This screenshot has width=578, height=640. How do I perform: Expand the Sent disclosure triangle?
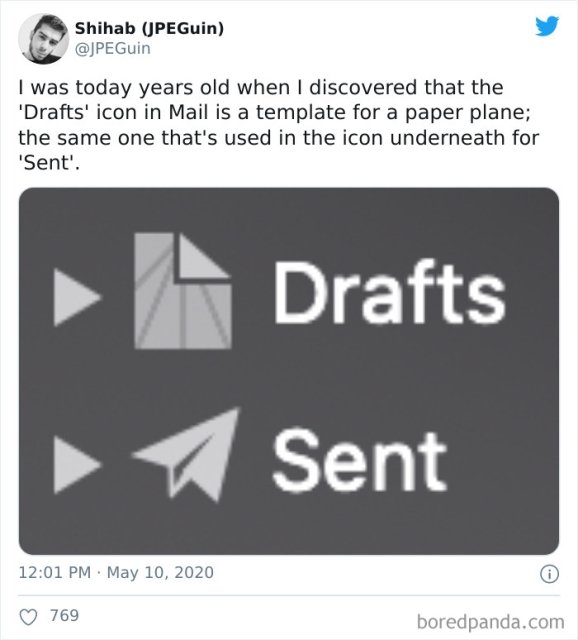77,465
